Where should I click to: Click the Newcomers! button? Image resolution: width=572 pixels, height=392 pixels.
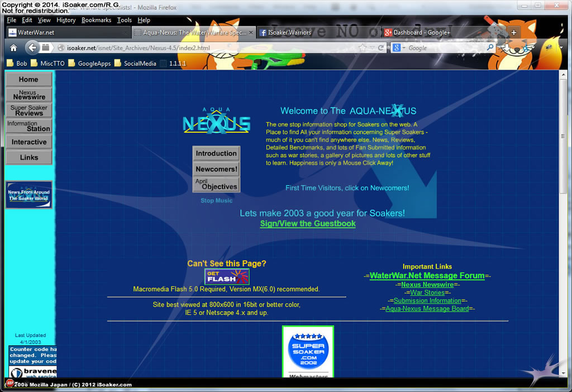tap(216, 169)
